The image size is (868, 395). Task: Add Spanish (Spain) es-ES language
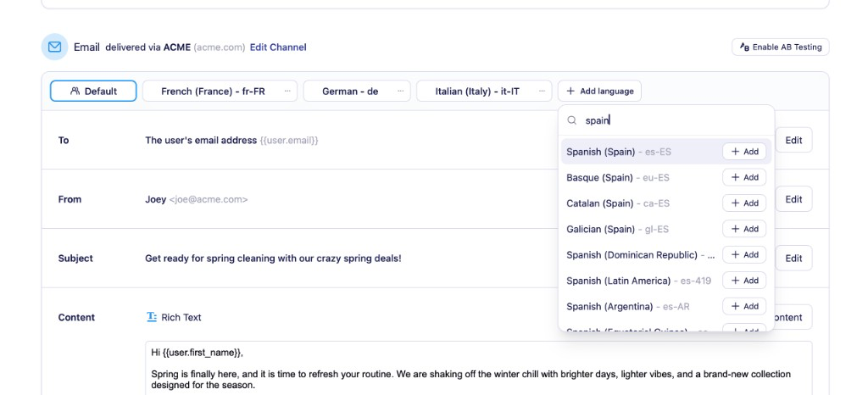coord(744,152)
